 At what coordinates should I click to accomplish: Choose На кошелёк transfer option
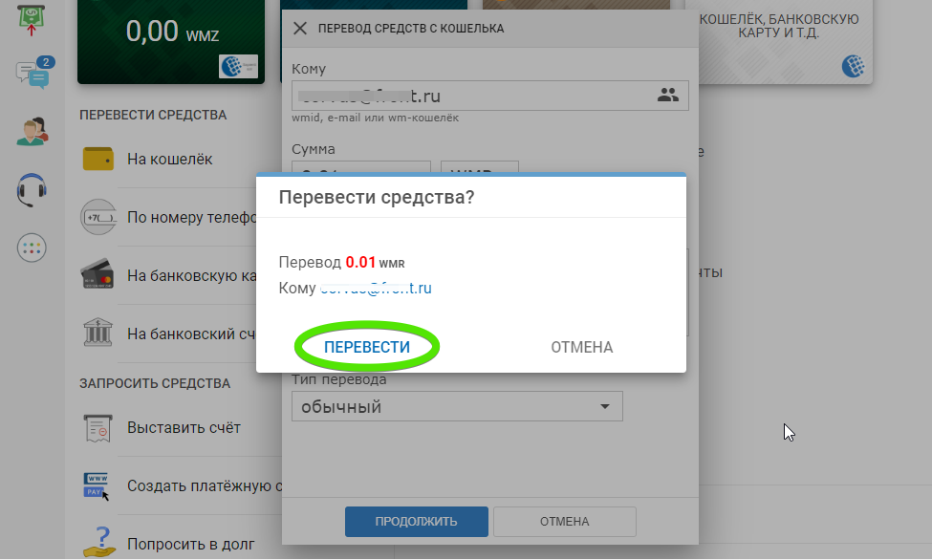[169, 160]
